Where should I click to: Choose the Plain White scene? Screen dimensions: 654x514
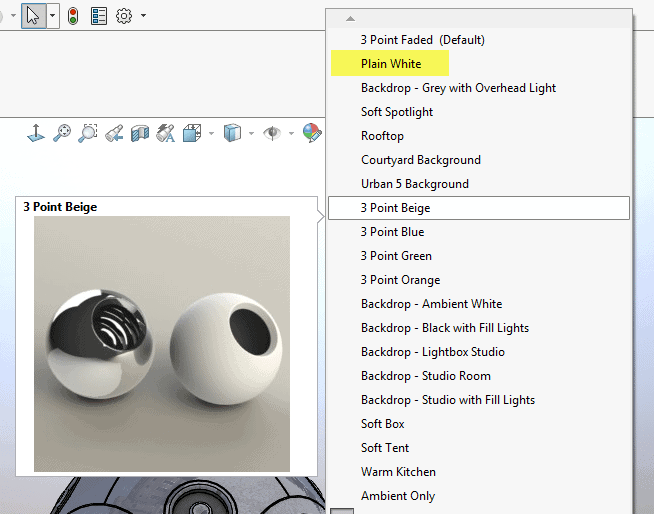click(391, 64)
